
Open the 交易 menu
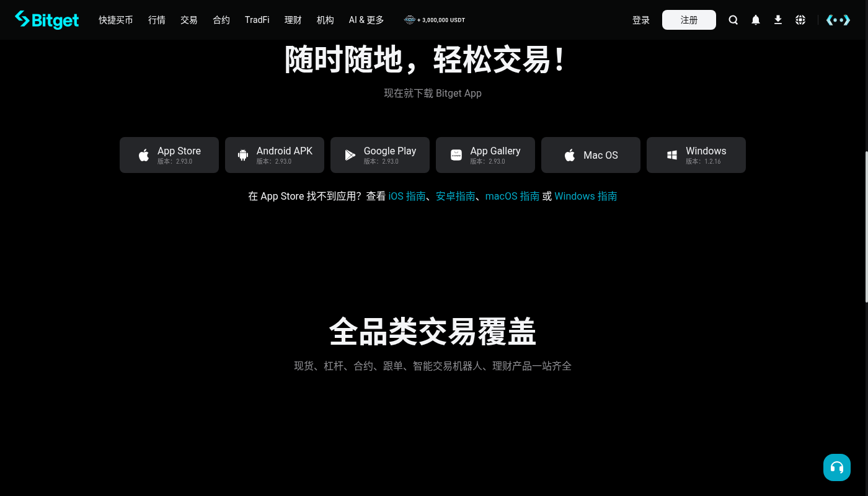pos(189,20)
